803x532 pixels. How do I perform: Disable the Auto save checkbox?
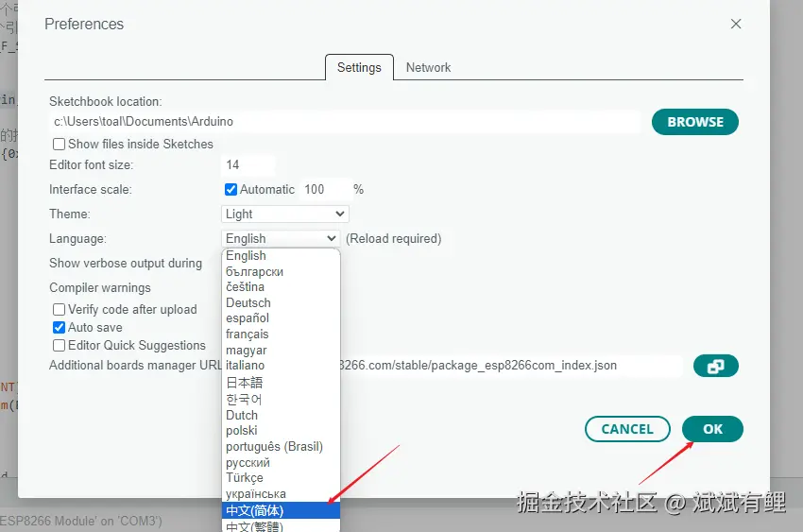click(x=59, y=328)
